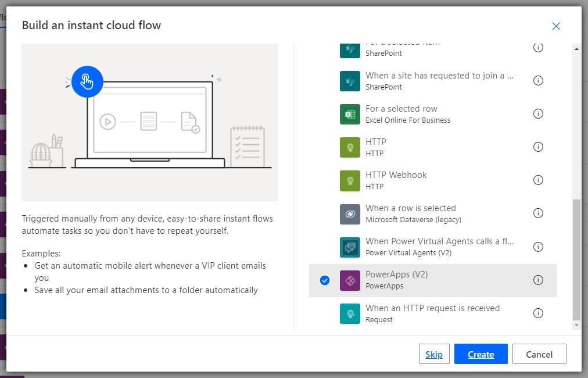View info for HTTP Webhook trigger
This screenshot has height=378, width=588.
pyautogui.click(x=538, y=180)
